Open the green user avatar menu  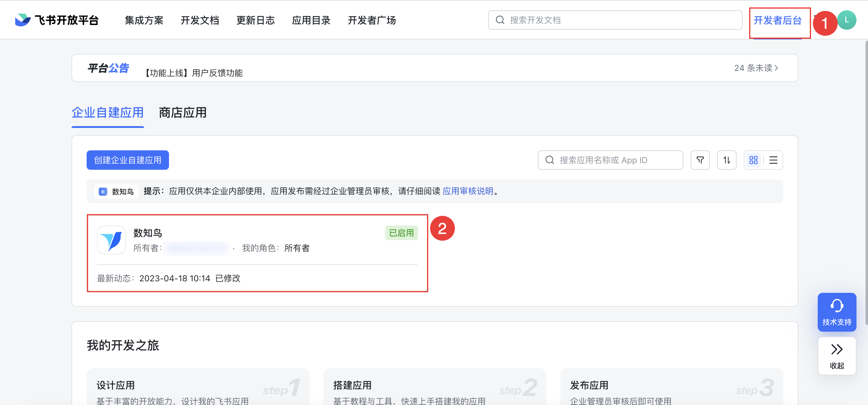tap(846, 20)
